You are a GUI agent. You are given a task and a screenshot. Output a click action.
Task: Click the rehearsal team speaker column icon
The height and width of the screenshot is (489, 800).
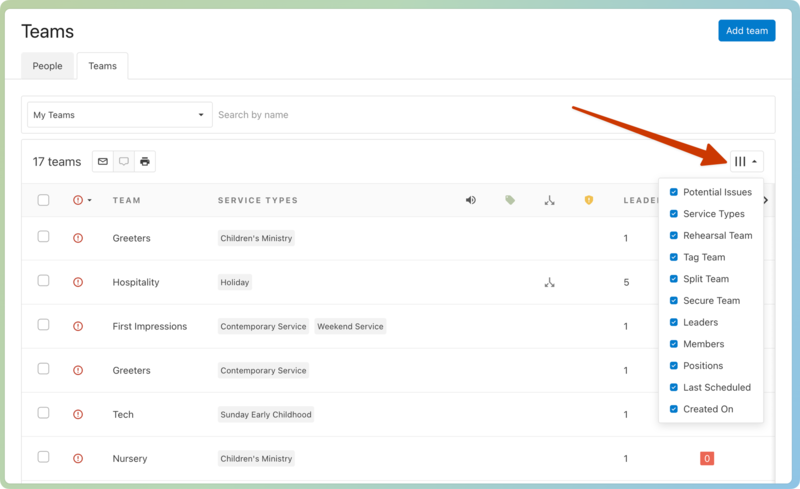point(471,200)
